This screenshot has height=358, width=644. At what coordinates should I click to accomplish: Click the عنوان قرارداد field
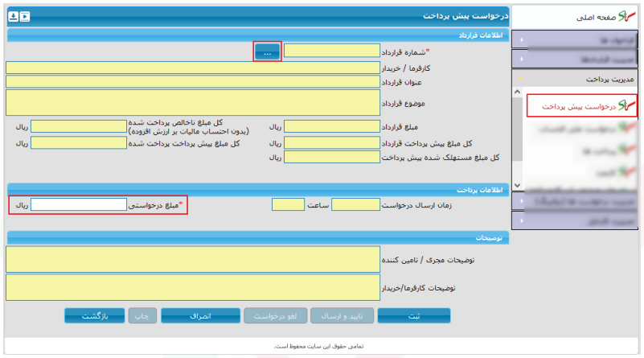coord(193,82)
